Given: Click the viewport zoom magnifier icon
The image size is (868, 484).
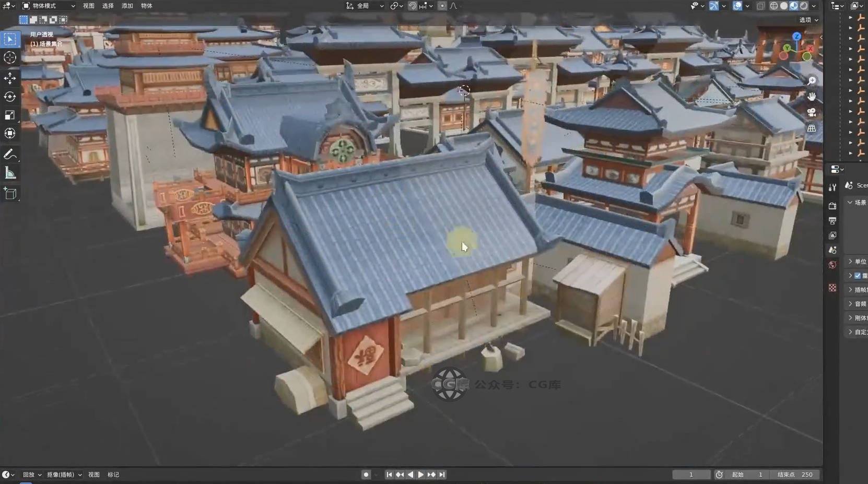Looking at the screenshot, I should pyautogui.click(x=812, y=81).
